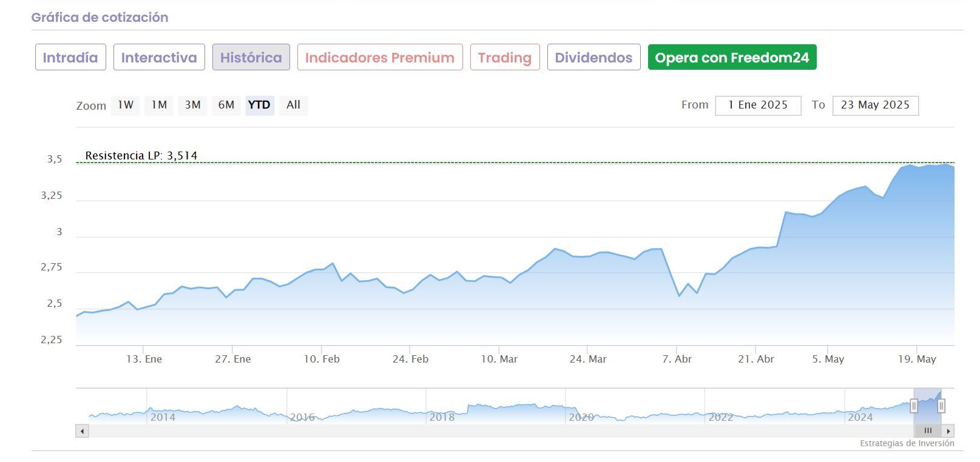Image resolution: width=980 pixels, height=462 pixels.
Task: Click right range handle in navigator
Action: [x=941, y=406]
